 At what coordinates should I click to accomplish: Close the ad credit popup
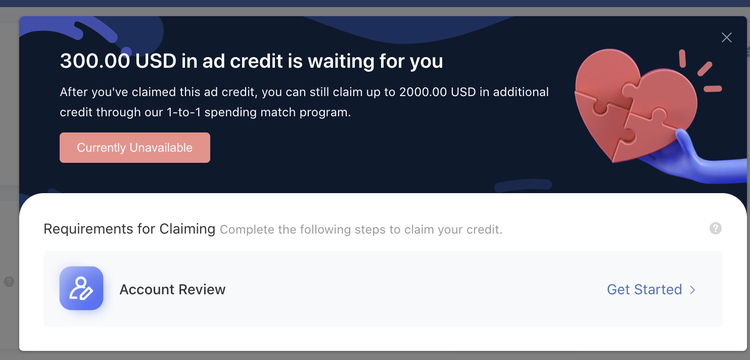point(726,37)
